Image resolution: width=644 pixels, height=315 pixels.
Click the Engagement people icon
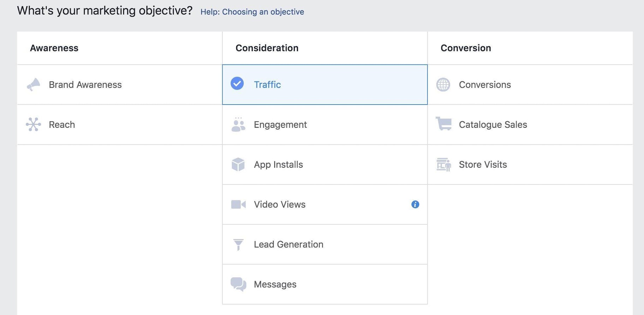point(238,125)
